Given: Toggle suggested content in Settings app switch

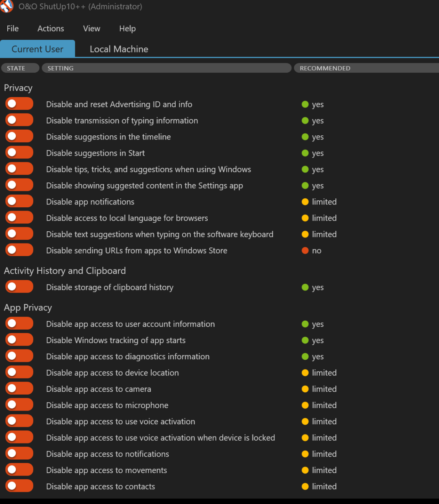Looking at the screenshot, I should click(x=19, y=185).
